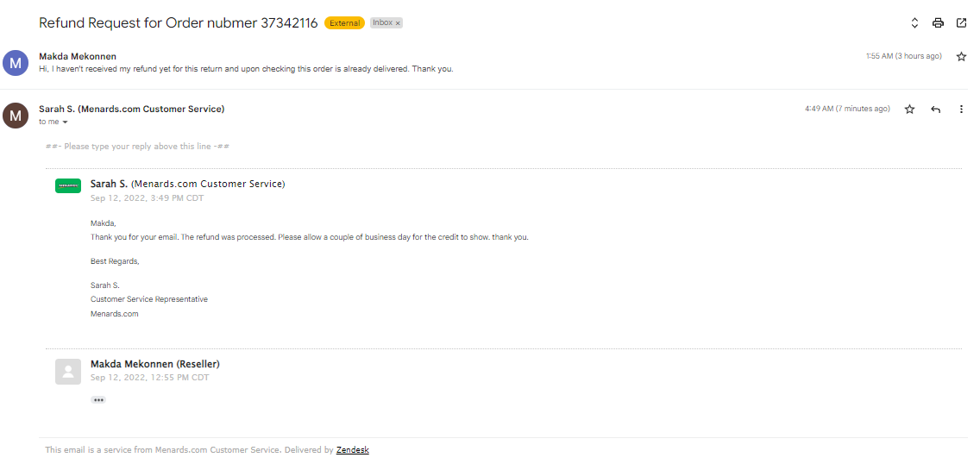Click sender name Sarah S. (Menards.com Customer Service)
The height and width of the screenshot is (470, 980).
click(x=132, y=109)
